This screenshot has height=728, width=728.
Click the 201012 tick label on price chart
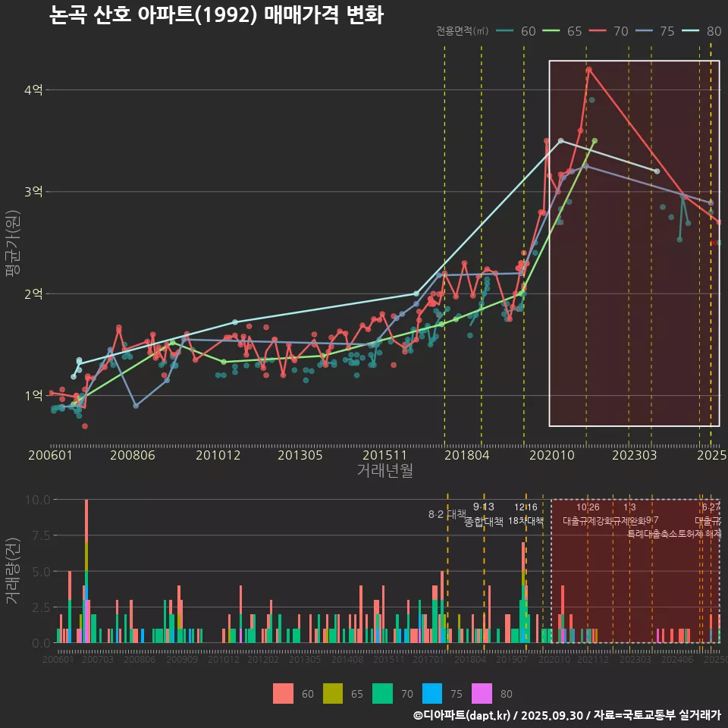(218, 455)
